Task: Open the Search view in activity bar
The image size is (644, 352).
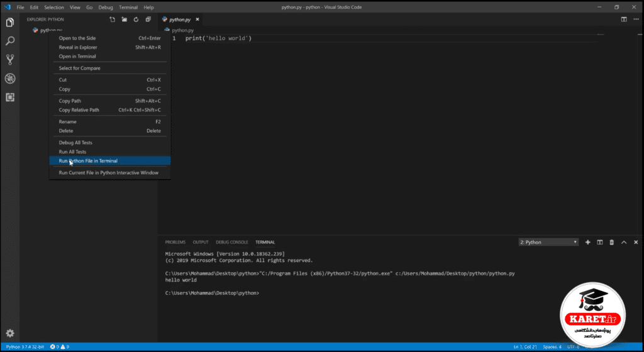Action: [x=10, y=41]
